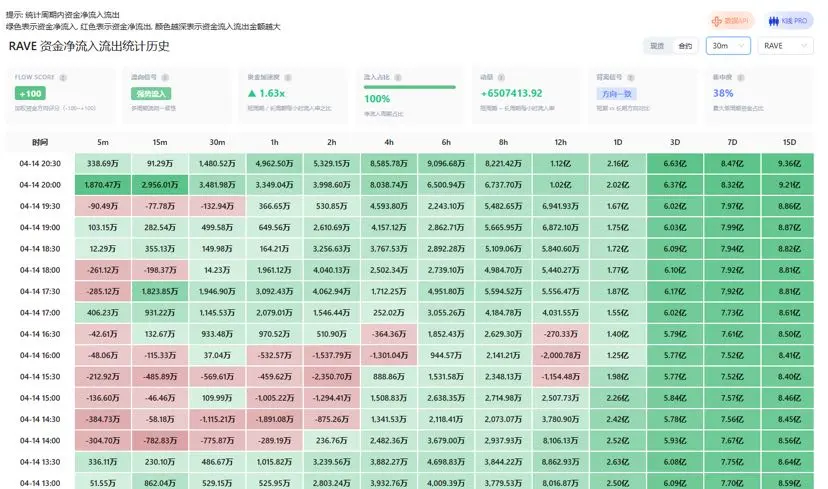
Task: Click the help icon next to 流向信号
Action: click(163, 76)
